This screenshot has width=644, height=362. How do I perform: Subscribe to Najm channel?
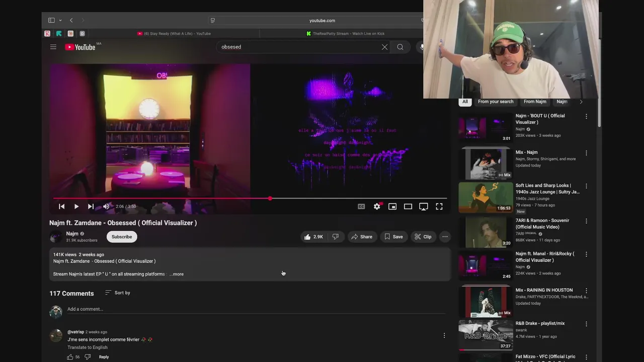(122, 237)
